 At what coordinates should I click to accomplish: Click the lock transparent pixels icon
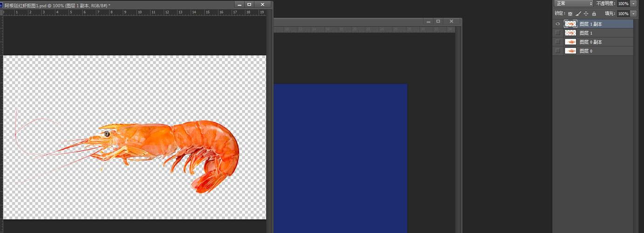[x=570, y=14]
